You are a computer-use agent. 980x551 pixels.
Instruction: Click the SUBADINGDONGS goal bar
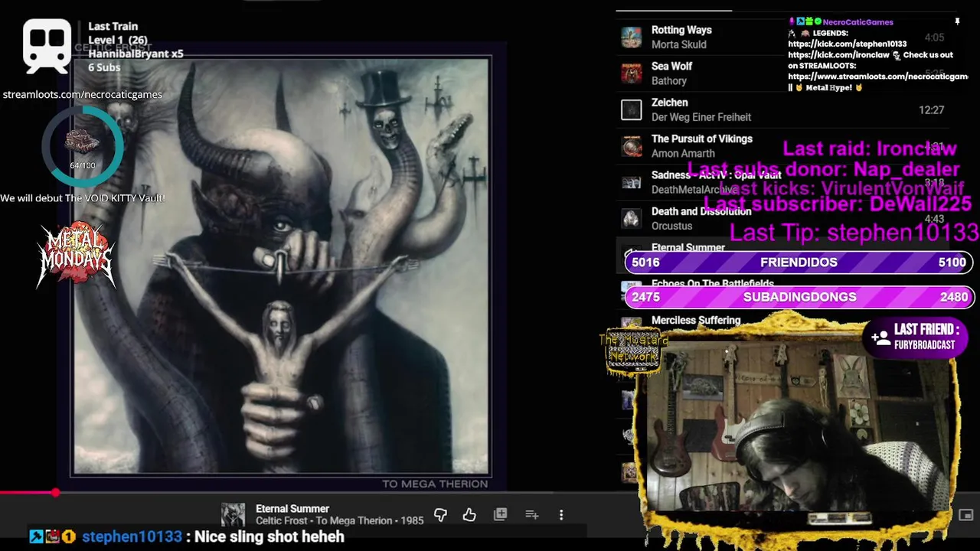(799, 297)
